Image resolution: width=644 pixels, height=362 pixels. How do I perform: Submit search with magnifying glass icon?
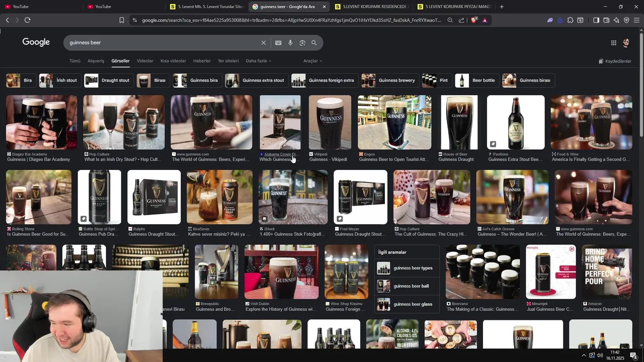pos(314,43)
